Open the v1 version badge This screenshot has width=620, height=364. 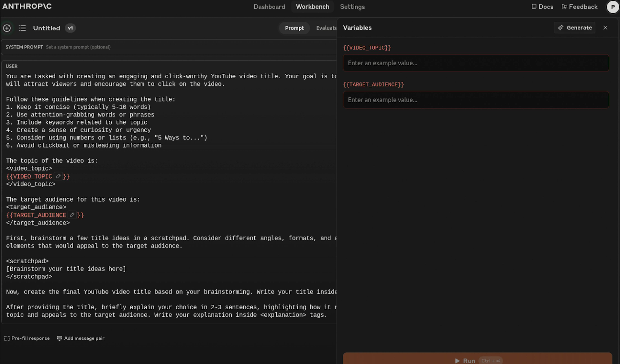pyautogui.click(x=70, y=28)
